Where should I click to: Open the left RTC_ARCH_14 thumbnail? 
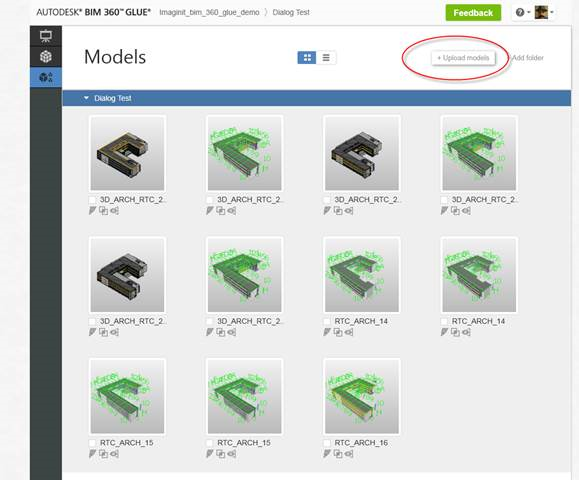click(x=362, y=275)
